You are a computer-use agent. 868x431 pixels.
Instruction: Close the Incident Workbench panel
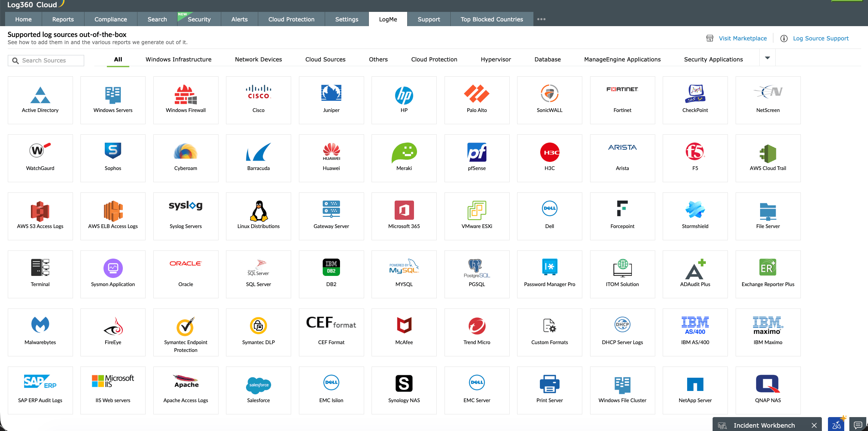(814, 425)
